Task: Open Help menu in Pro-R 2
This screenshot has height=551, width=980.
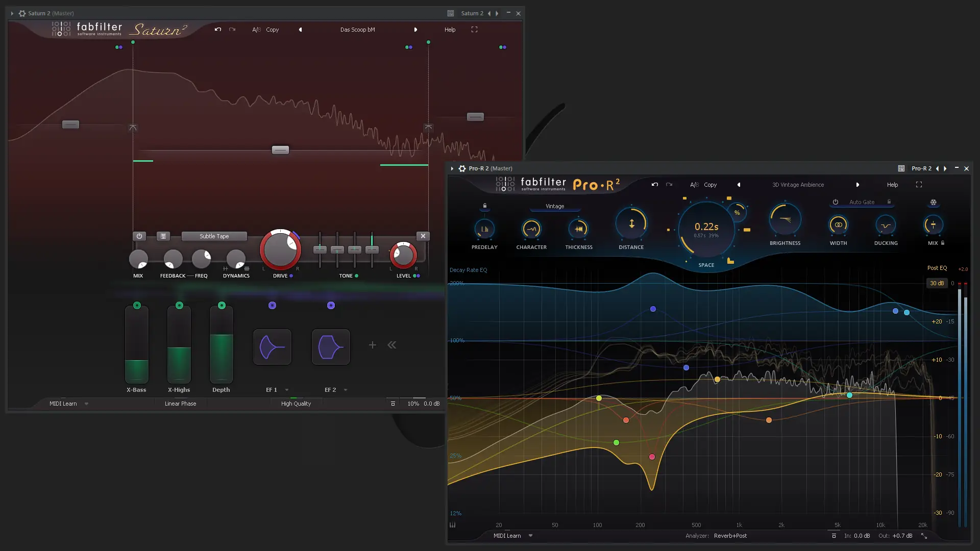Action: 892,185
